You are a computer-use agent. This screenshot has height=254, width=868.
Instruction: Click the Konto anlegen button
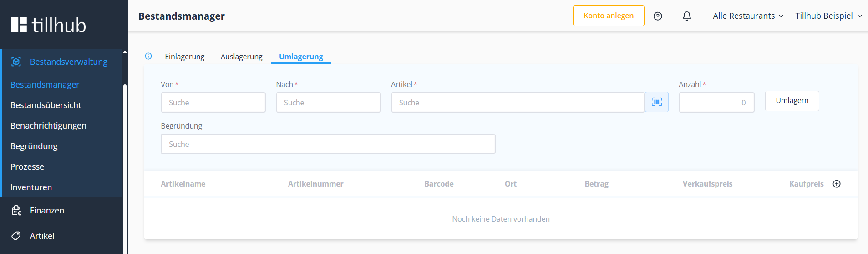pyautogui.click(x=608, y=16)
